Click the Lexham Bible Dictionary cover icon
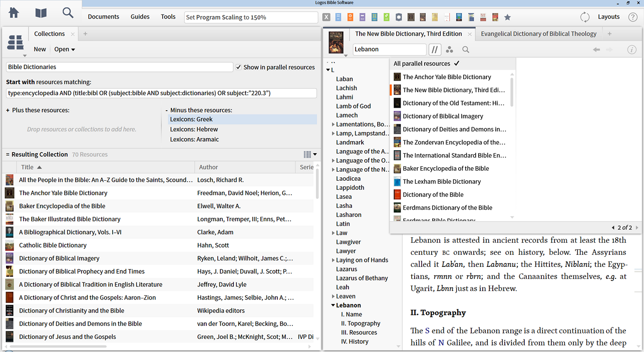Screen dimensions: 644x352 pos(397,181)
